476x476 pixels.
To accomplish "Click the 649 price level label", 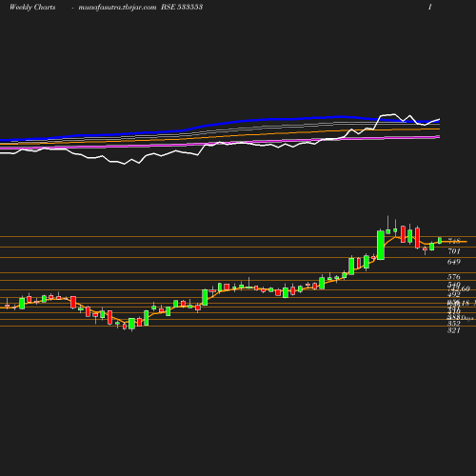I will coord(454,262).
